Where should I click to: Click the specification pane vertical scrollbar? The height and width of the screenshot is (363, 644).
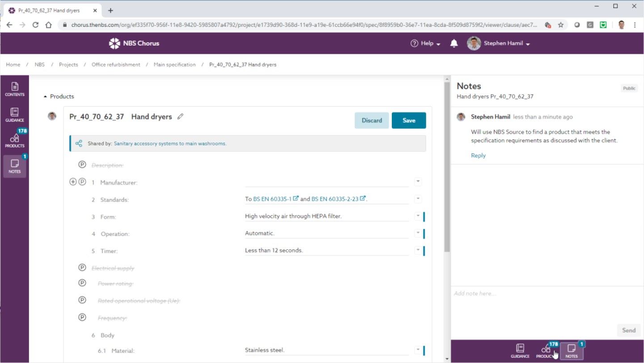click(447, 179)
